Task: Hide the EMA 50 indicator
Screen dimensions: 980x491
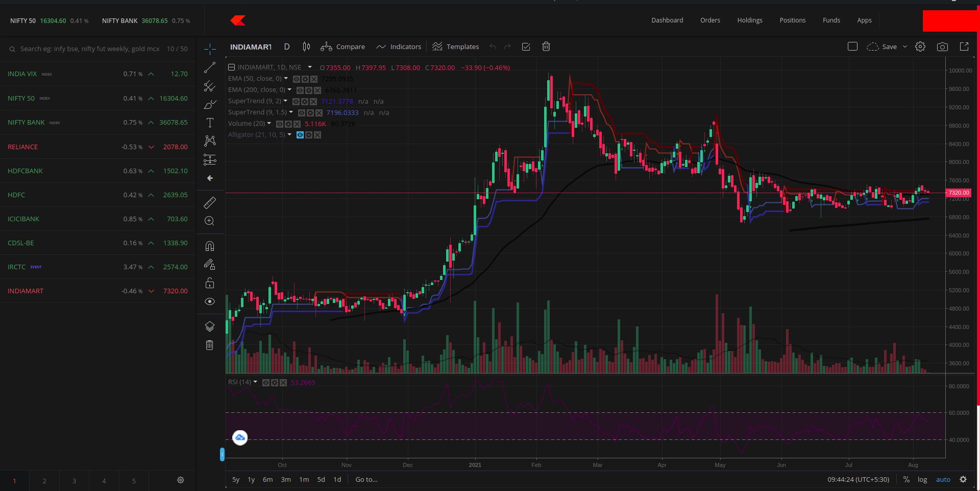Action: pyautogui.click(x=296, y=79)
